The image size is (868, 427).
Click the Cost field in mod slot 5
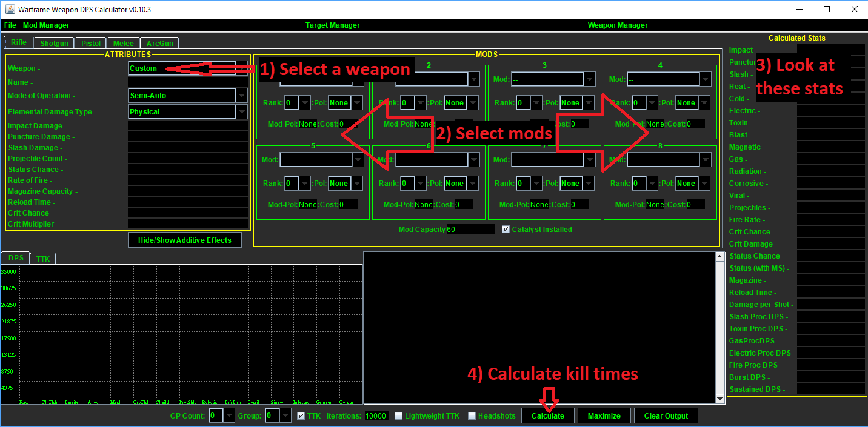click(348, 205)
